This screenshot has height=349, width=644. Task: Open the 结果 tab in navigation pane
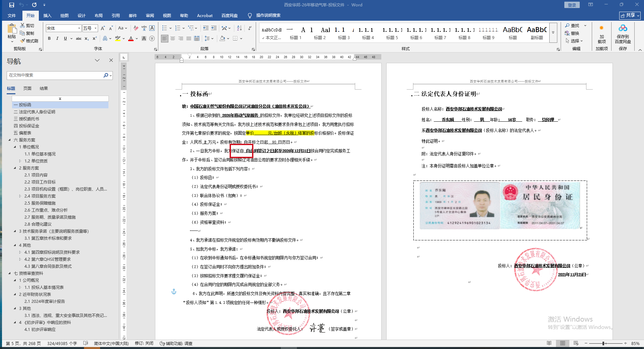(44, 89)
